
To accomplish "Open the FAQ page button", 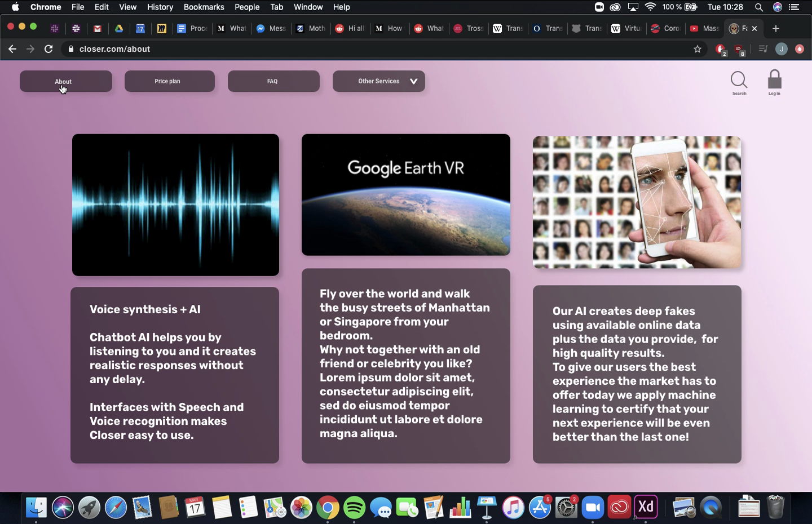I will pyautogui.click(x=273, y=81).
